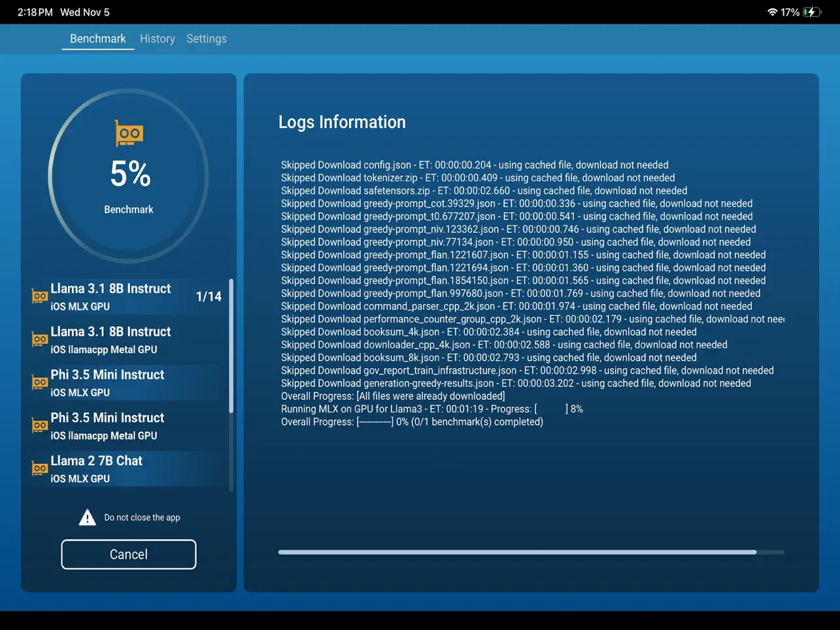Select Phi 3.5 Mini Instruct MLX GPU row

point(129,383)
